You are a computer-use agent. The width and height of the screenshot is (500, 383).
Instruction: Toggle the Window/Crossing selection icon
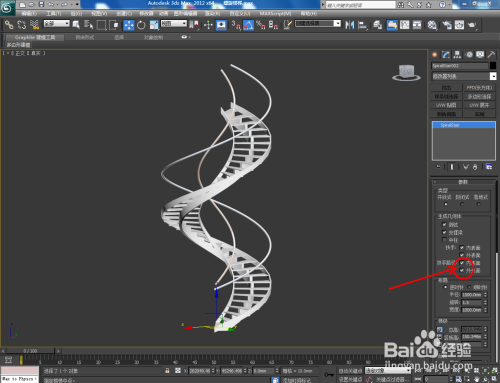click(114, 25)
